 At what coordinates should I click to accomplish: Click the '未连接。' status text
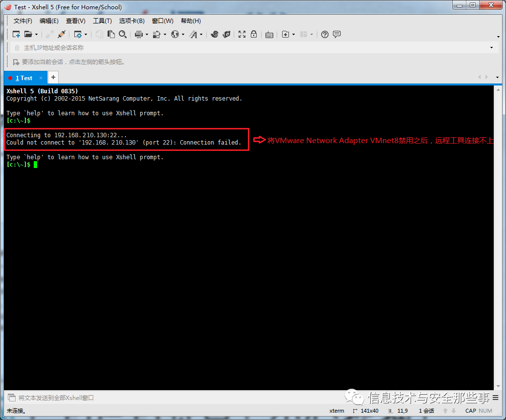tap(16, 411)
